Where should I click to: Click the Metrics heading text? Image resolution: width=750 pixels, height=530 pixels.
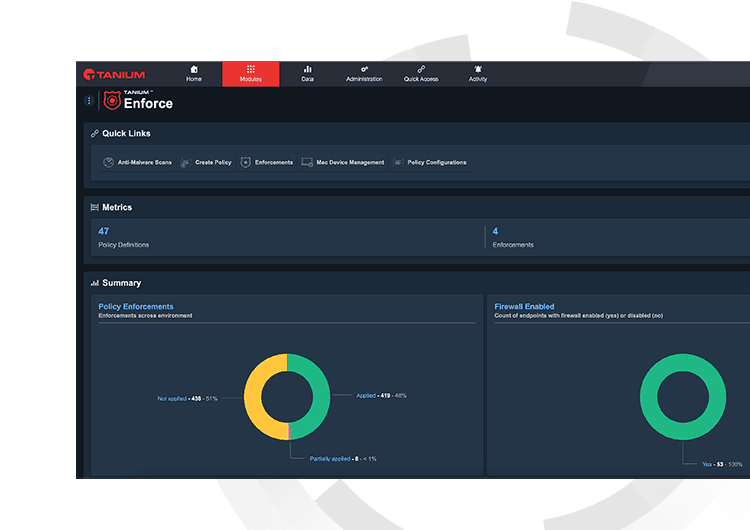117,207
